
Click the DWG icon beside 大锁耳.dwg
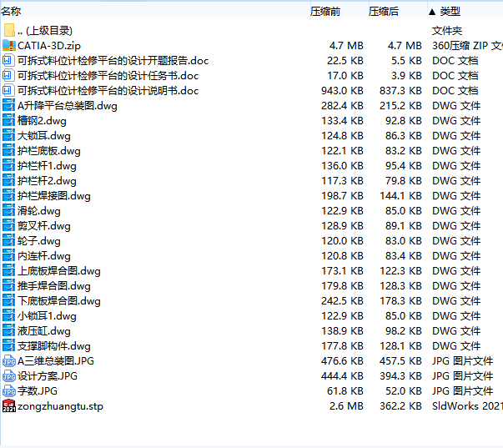pyautogui.click(x=8, y=136)
